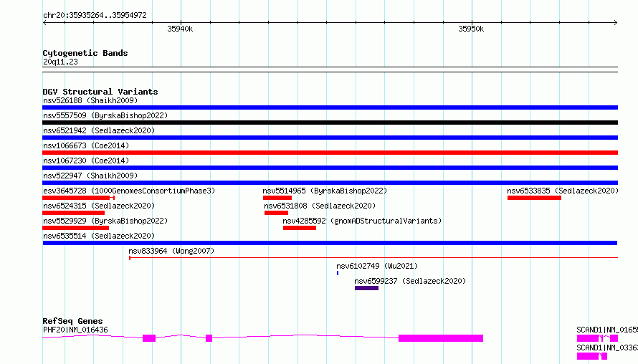The image size is (638, 364).
Task: Select the red bar under nsv5529929
Action: pos(76,228)
